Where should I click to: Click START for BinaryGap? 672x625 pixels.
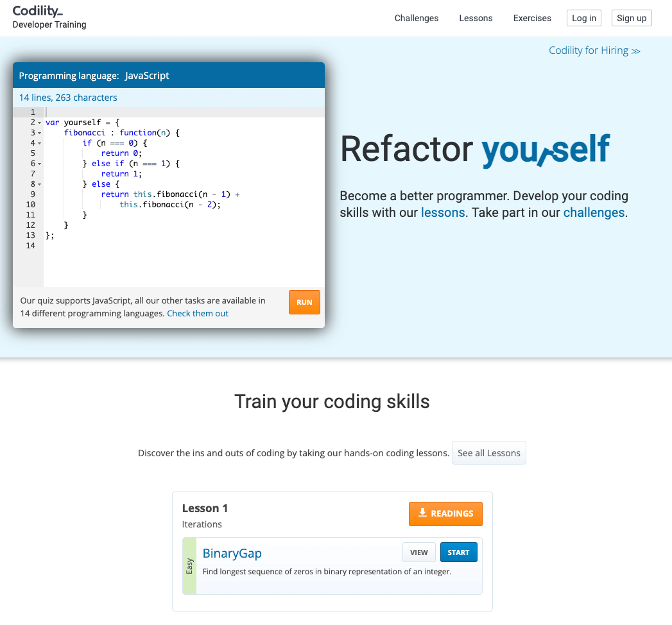pyautogui.click(x=458, y=552)
